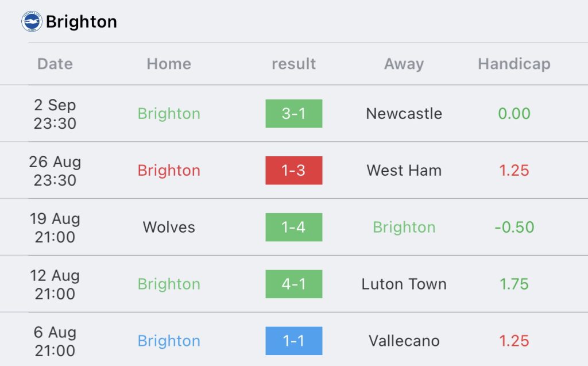Select Wolves home team
This screenshot has height=366, width=588.
[x=169, y=227]
